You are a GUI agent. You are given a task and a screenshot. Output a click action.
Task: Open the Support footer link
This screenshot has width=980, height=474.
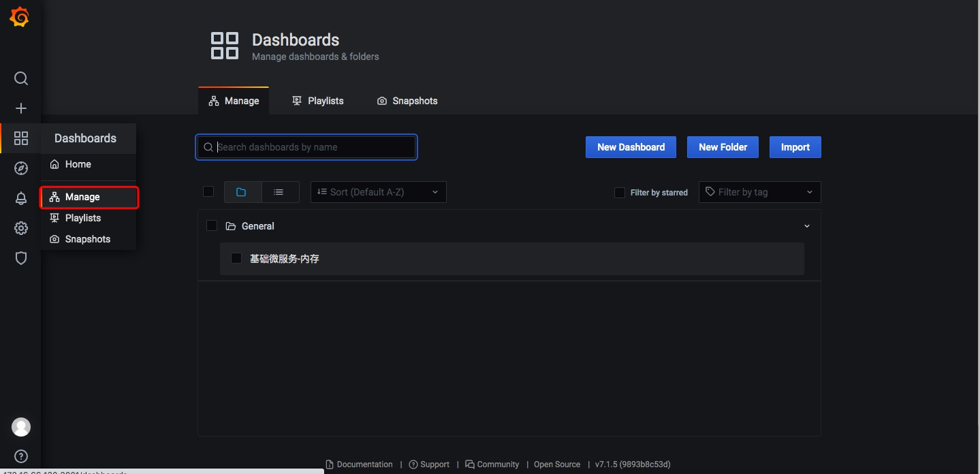click(429, 464)
